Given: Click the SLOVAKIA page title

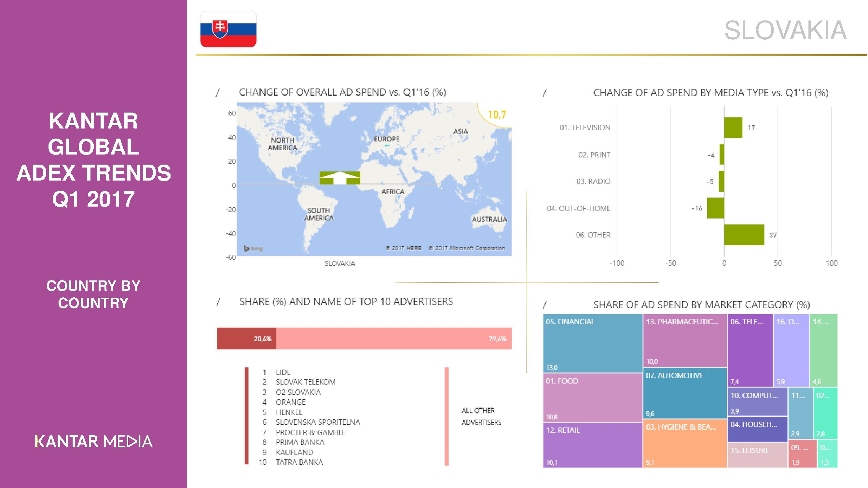Looking at the screenshot, I should [785, 30].
